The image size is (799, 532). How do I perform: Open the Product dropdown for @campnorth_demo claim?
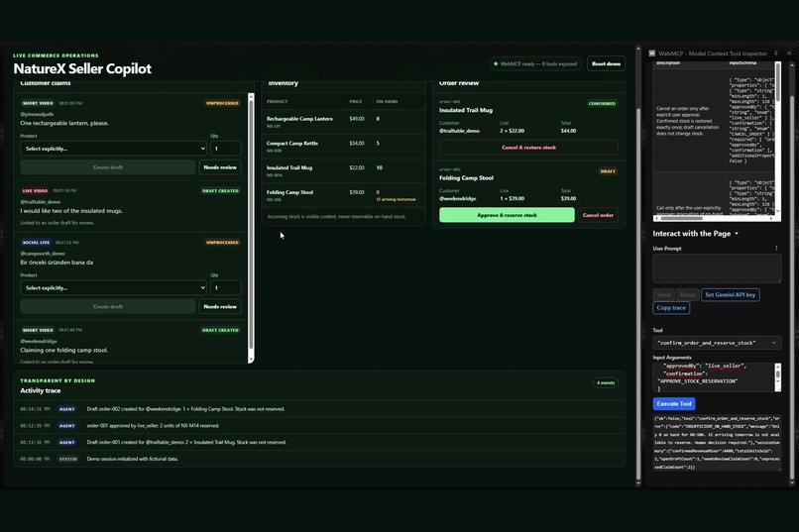[113, 287]
